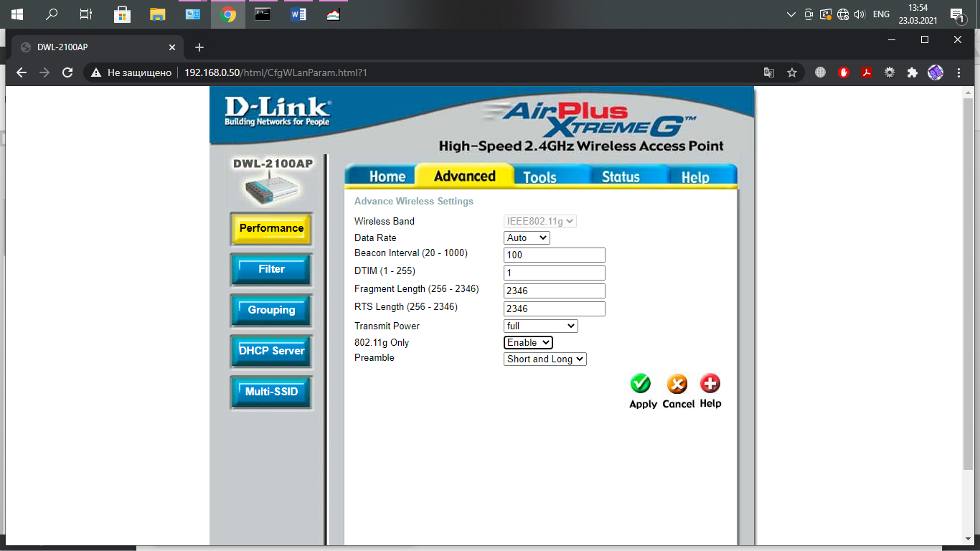Screen dimensions: 980x551
Task: Go back to the previous page
Action: click(22, 72)
